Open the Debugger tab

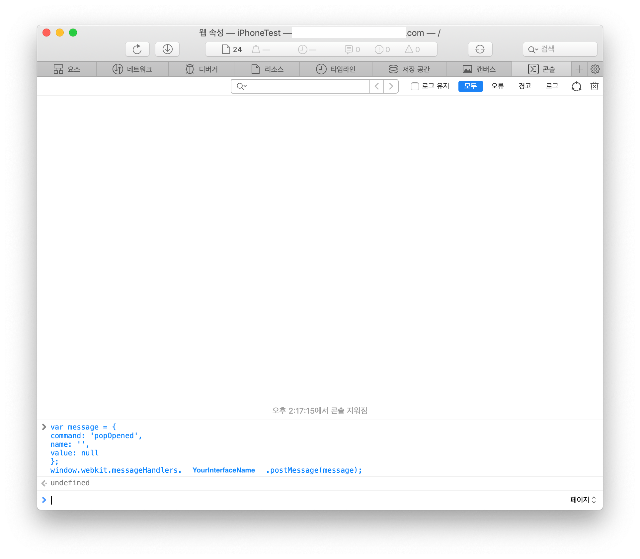tap(202, 69)
